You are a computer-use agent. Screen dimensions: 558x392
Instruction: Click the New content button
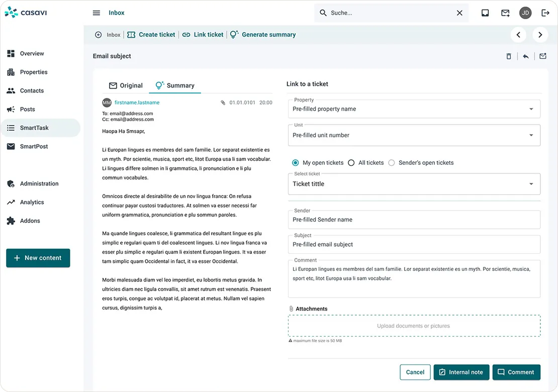(x=38, y=258)
